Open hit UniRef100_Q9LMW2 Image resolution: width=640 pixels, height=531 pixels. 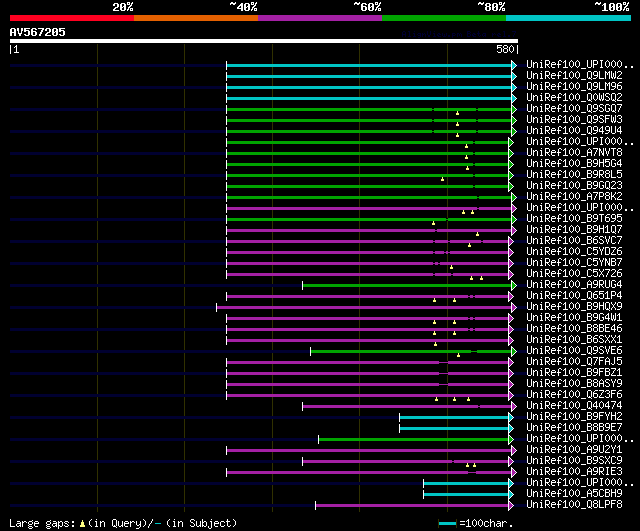tap(574, 76)
